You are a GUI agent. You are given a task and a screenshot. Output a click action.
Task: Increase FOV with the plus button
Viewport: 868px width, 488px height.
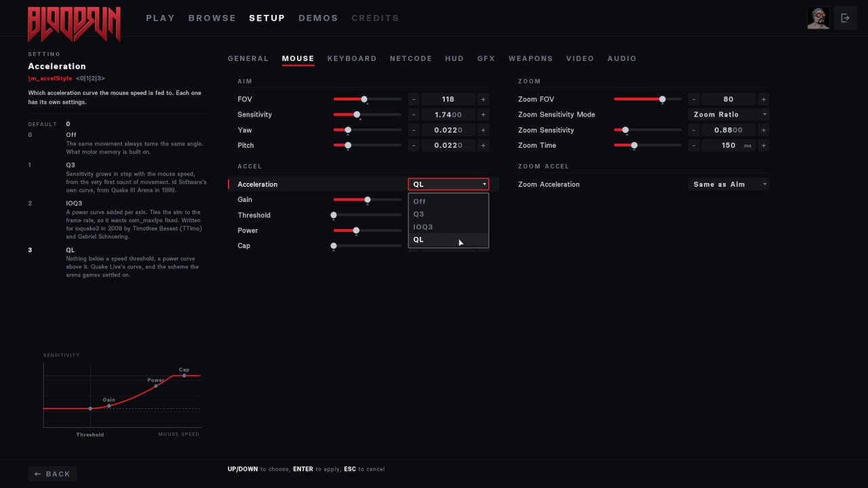tap(483, 99)
